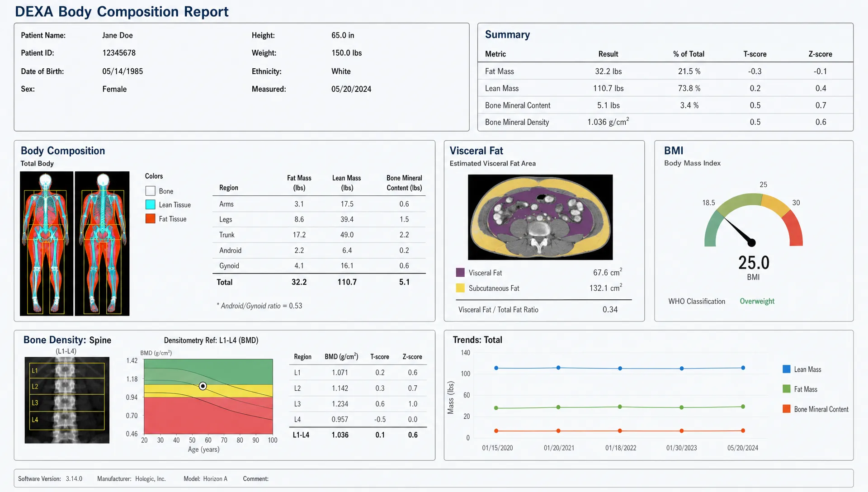
Task: Click the Z-score column header in Summary
Action: 821,54
